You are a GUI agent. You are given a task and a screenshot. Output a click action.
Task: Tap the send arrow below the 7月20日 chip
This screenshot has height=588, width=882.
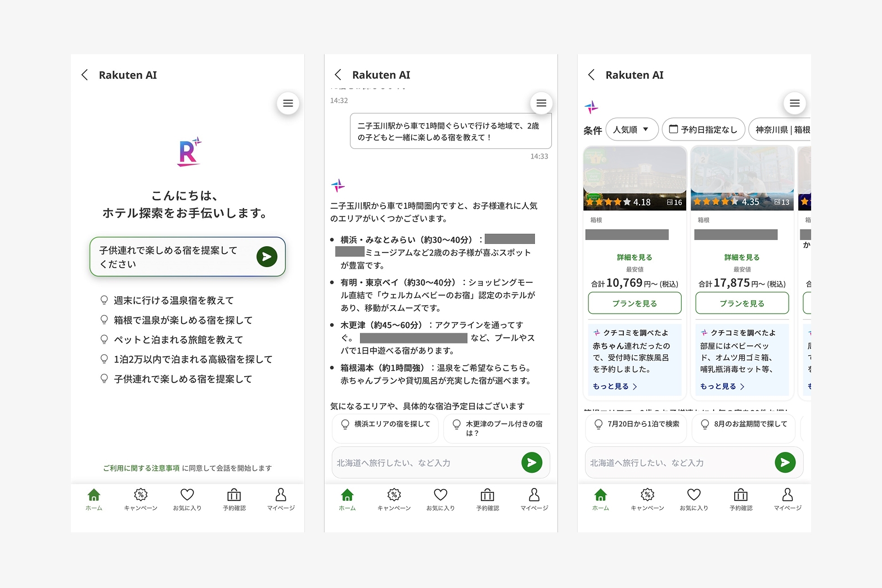click(x=785, y=463)
